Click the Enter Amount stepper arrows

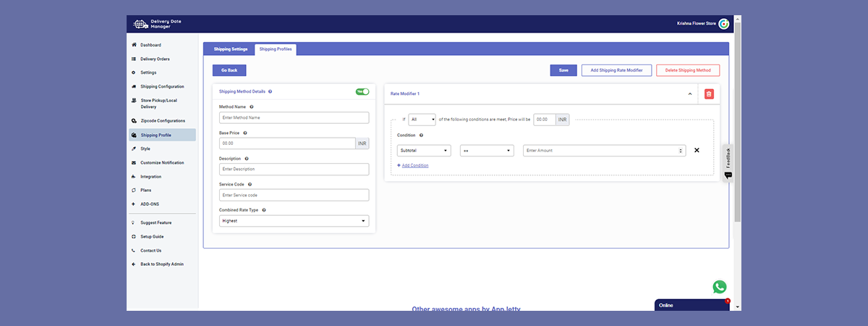pos(681,151)
